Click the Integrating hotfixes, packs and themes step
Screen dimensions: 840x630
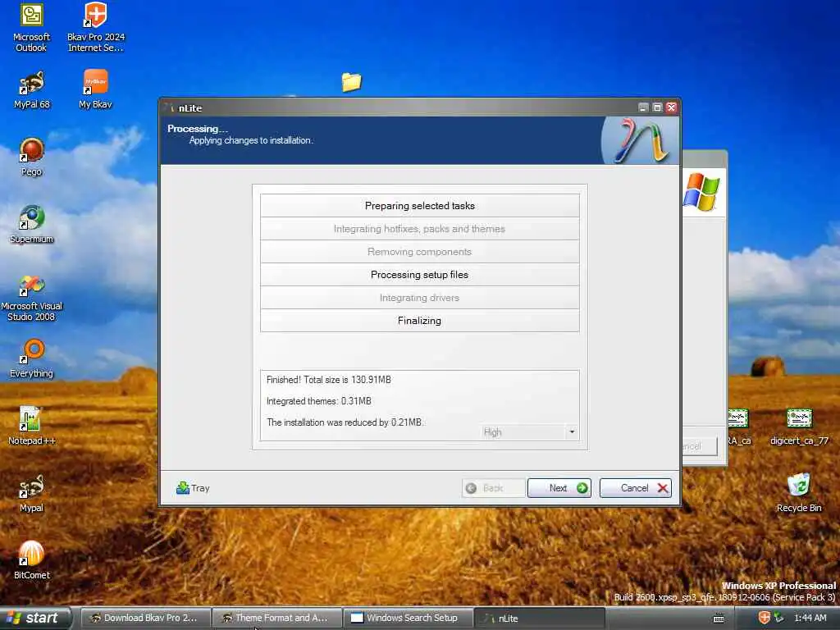[419, 229]
